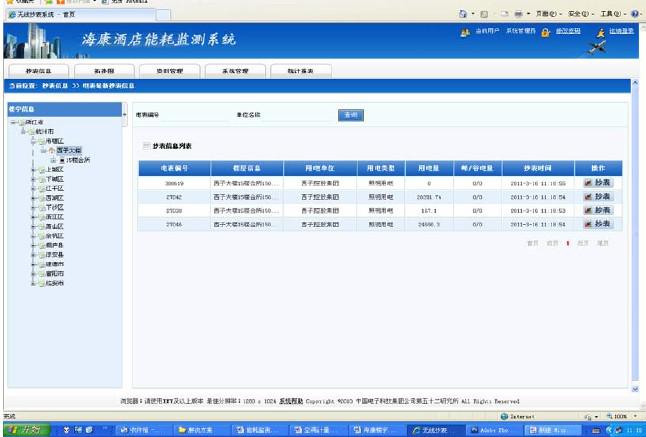The height and width of the screenshot is (437, 646).
Task: Expand the 上城区 tree node
Action: pyautogui.click(x=33, y=169)
